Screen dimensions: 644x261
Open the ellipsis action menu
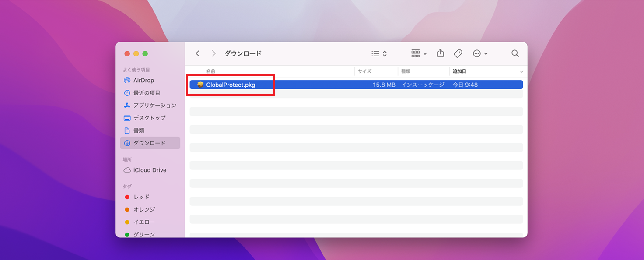tap(480, 53)
